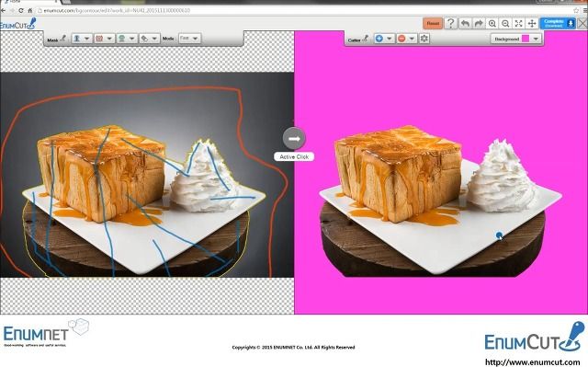588x367 pixels.
Task: Select the mask eraser tool
Action: coord(144,39)
